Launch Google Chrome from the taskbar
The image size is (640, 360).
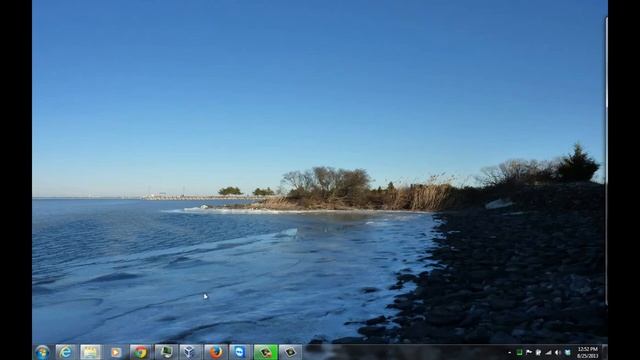(x=140, y=352)
